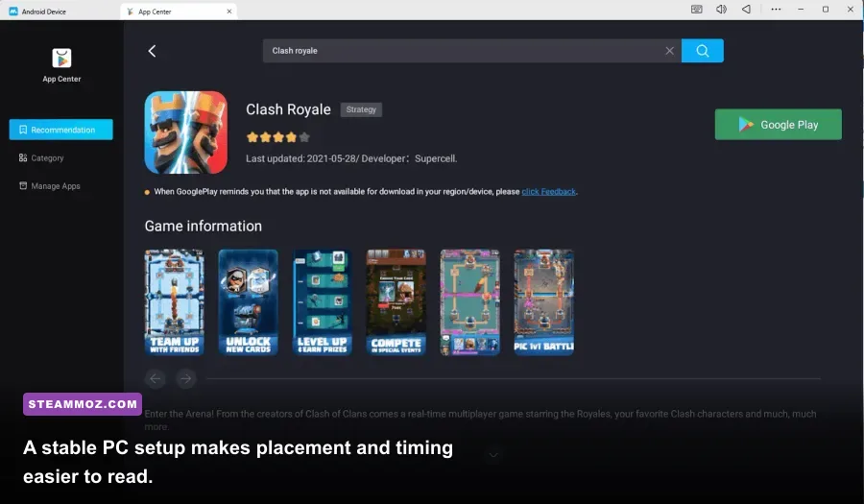Switch to the Android Device tab
864x504 pixels.
click(x=37, y=11)
